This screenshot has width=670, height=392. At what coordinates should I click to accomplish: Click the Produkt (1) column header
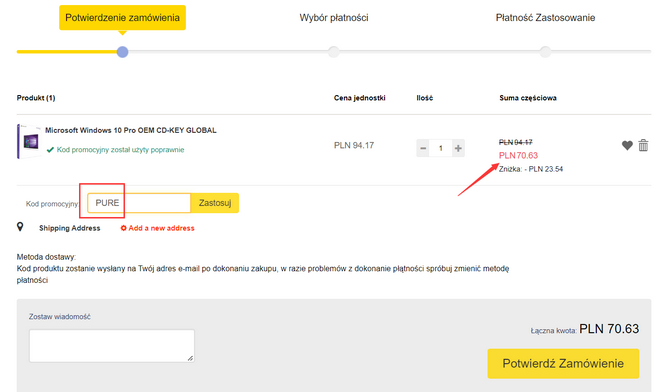click(x=36, y=98)
